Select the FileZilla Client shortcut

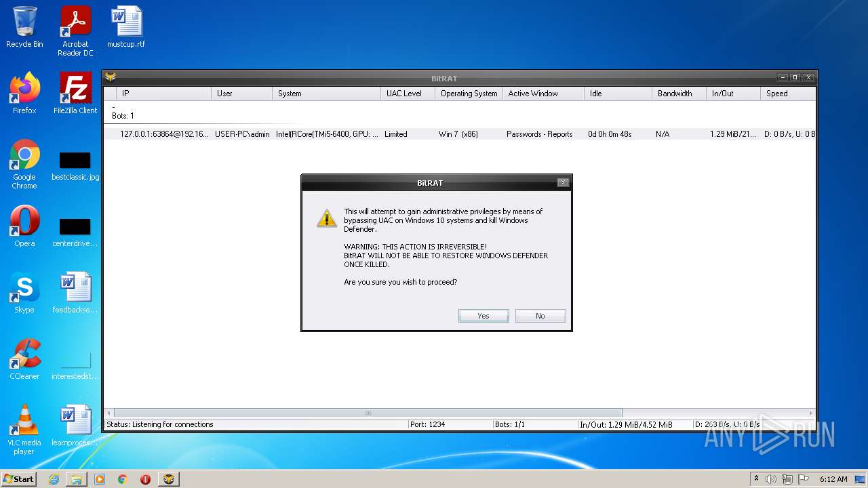click(x=75, y=93)
